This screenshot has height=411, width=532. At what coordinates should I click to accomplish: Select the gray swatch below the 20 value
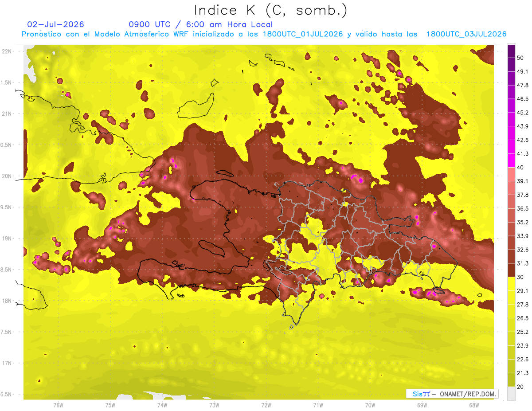511,393
